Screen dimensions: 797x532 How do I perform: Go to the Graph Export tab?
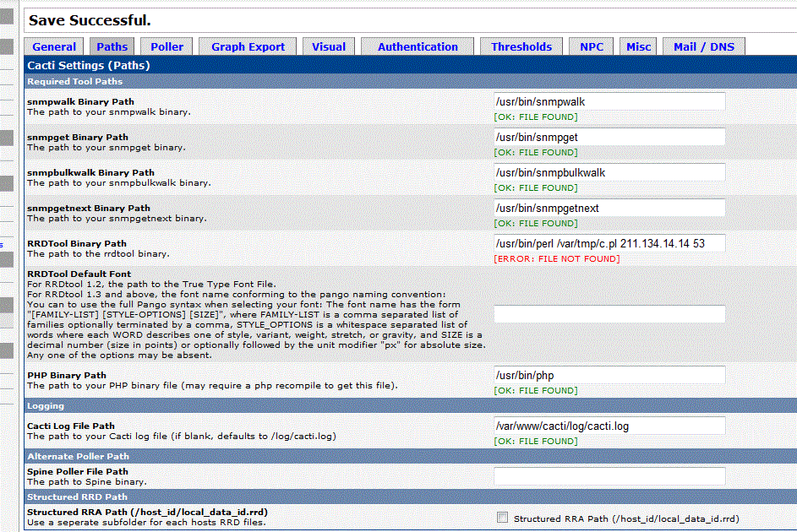(x=248, y=46)
